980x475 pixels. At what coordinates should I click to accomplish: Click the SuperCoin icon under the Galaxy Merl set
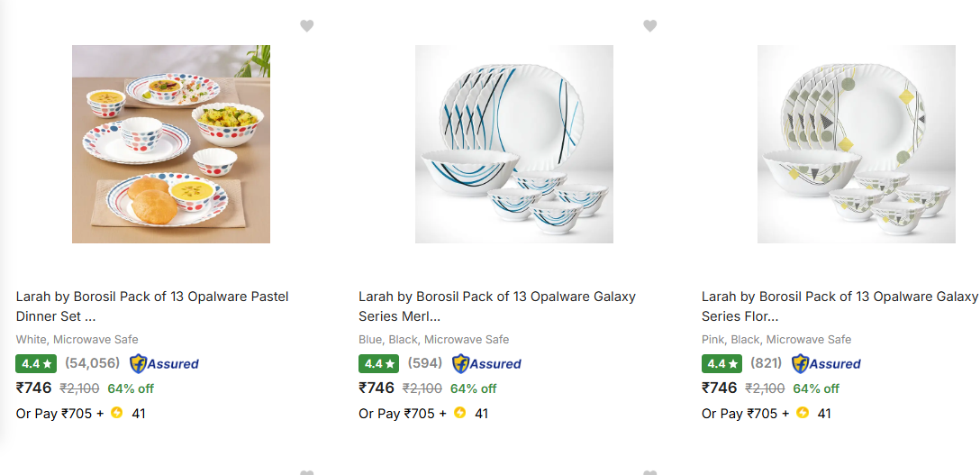tap(459, 413)
